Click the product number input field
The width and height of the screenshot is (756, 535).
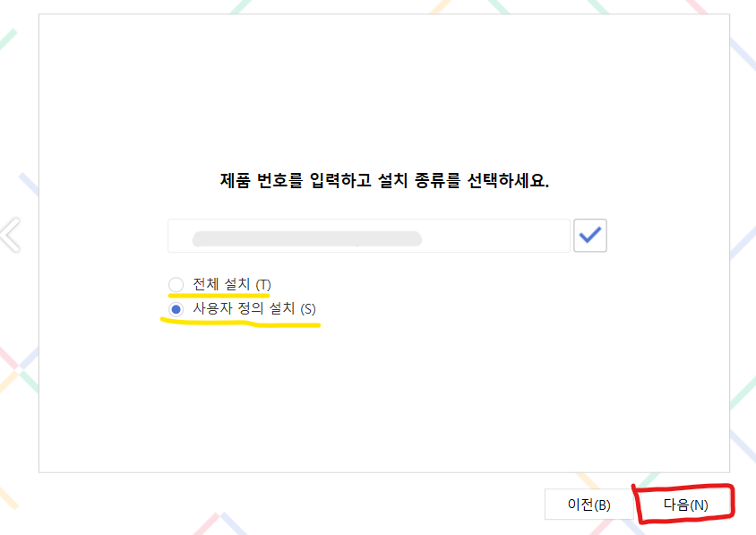(369, 235)
